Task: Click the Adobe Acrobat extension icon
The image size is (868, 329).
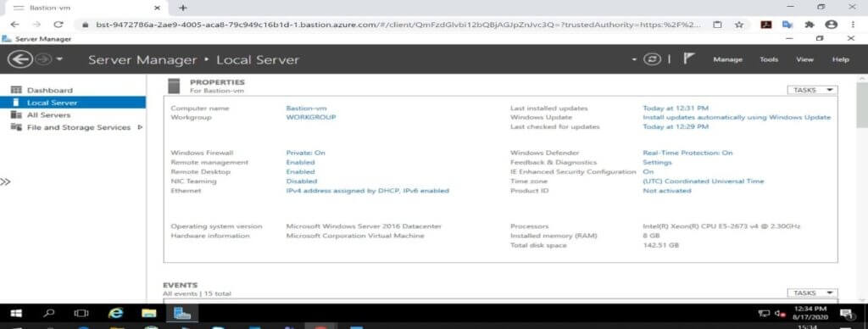Action: (766, 25)
